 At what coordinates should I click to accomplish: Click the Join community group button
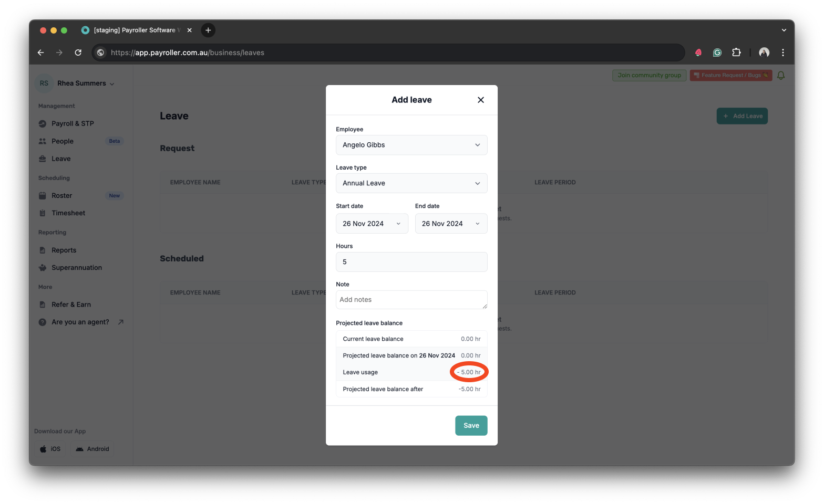click(x=649, y=76)
